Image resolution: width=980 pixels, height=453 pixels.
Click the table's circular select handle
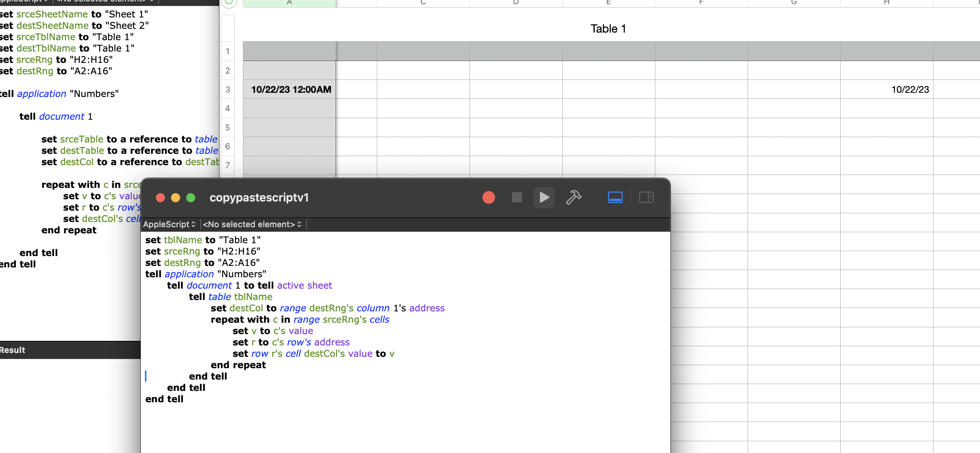[229, 2]
